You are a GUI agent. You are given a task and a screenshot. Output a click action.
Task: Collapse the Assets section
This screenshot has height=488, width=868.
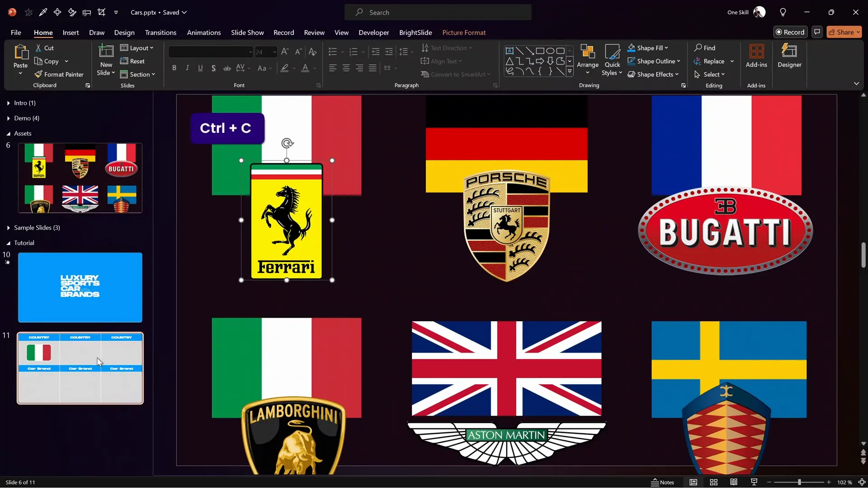coord(8,133)
